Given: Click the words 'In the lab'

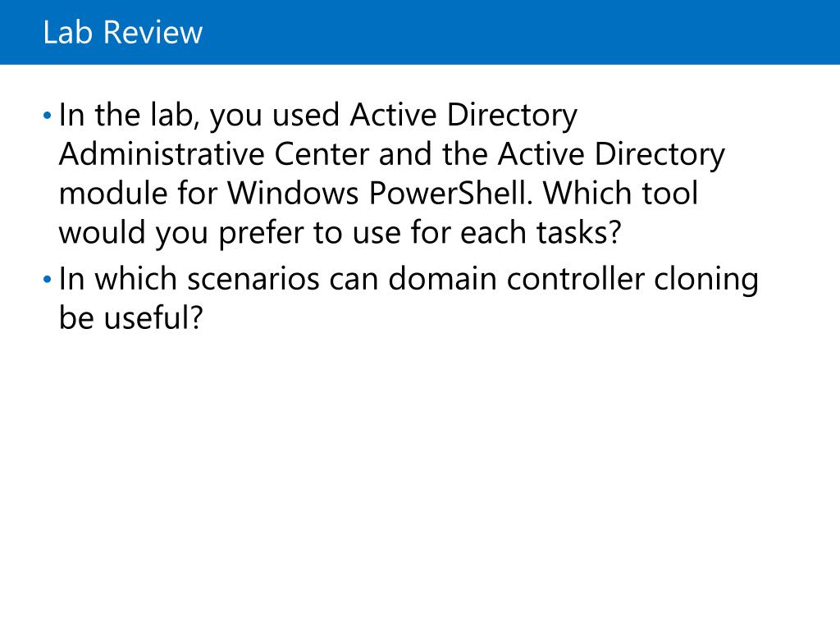Looking at the screenshot, I should [x=126, y=115].
